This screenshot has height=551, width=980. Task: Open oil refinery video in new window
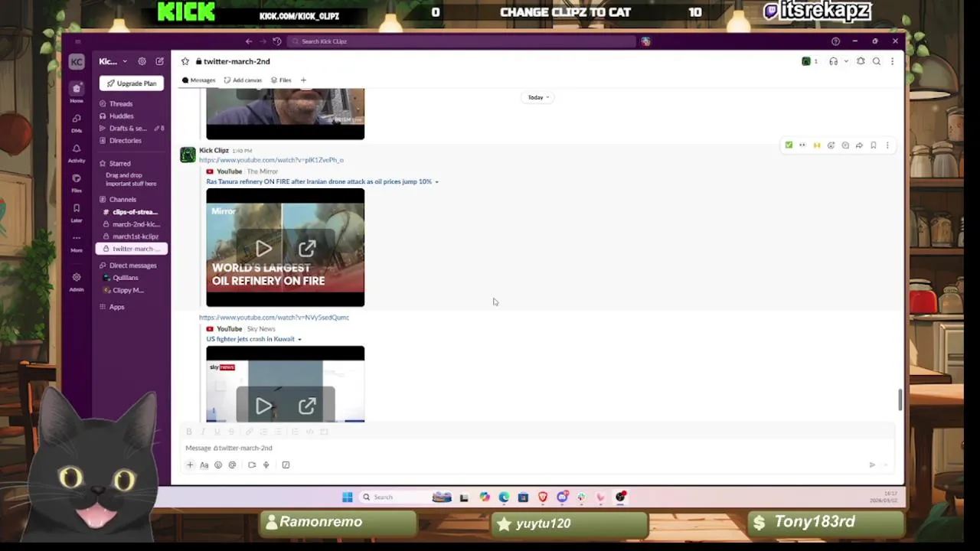tap(307, 249)
